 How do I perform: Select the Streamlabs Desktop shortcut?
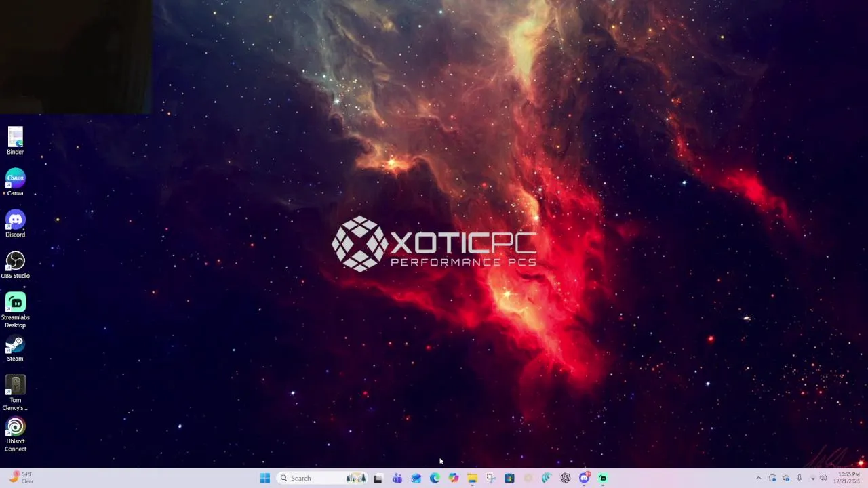[15, 310]
